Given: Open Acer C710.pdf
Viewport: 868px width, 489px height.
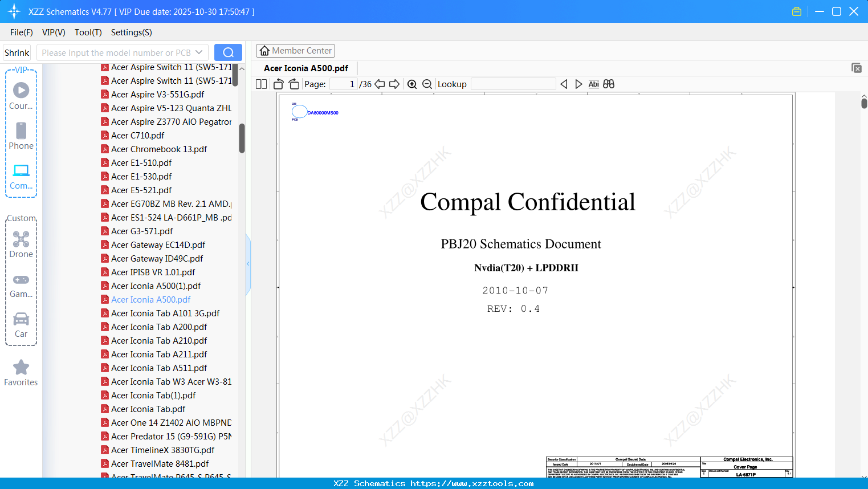Looking at the screenshot, I should coord(137,135).
